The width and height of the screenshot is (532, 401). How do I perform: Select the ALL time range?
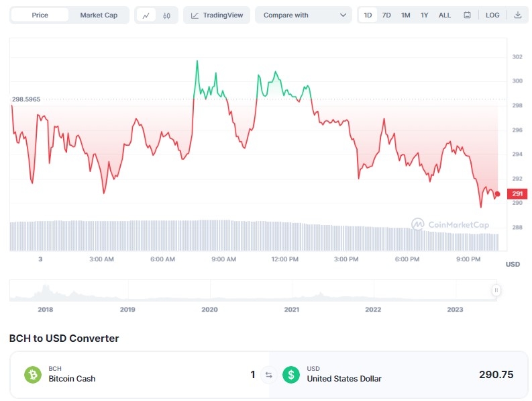445,15
